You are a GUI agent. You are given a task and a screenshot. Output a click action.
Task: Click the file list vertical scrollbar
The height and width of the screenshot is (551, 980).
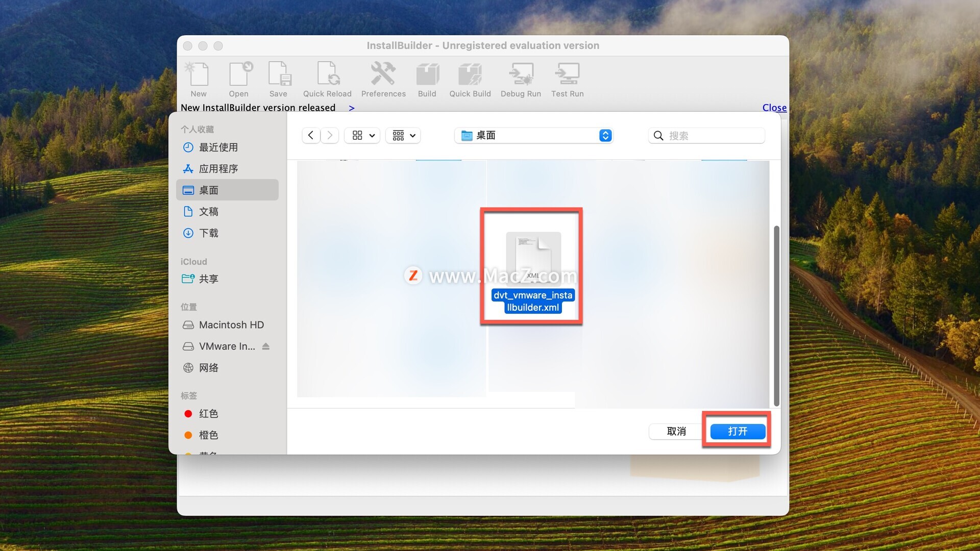click(x=776, y=315)
